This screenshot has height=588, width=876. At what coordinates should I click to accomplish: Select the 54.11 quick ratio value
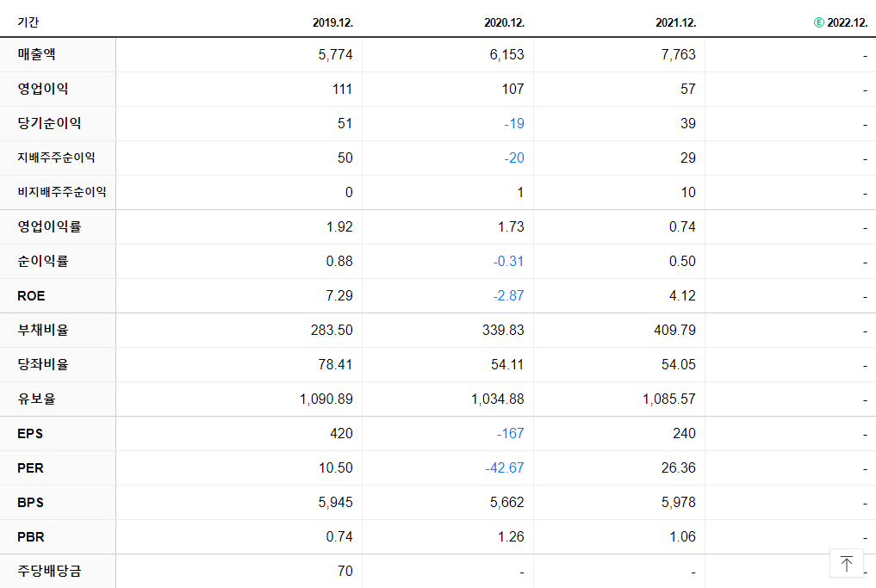(507, 365)
